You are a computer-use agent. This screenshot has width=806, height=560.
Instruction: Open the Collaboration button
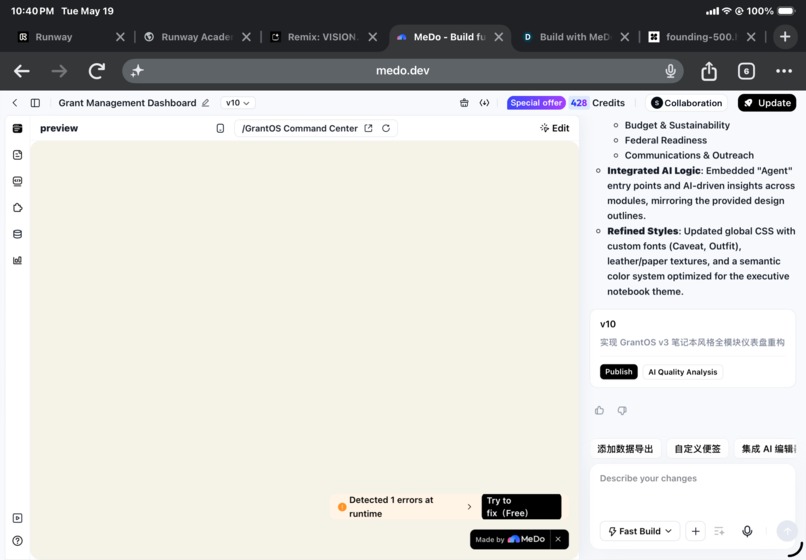pos(687,103)
